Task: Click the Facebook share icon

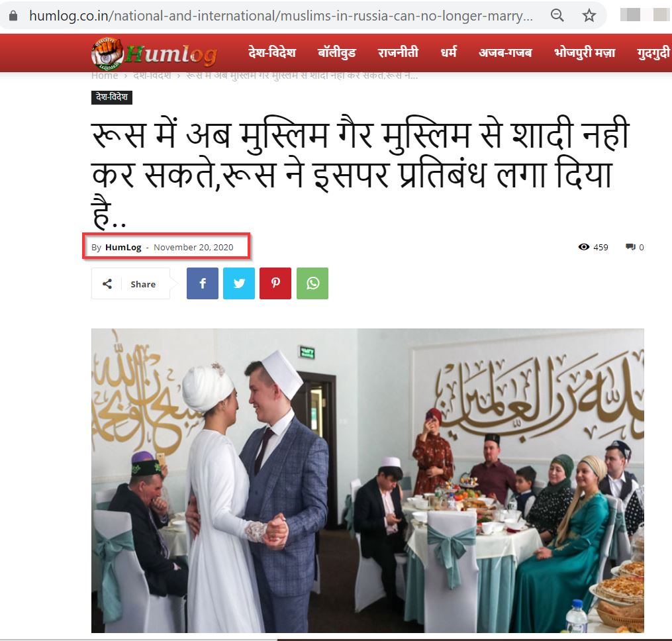Action: pos(203,283)
